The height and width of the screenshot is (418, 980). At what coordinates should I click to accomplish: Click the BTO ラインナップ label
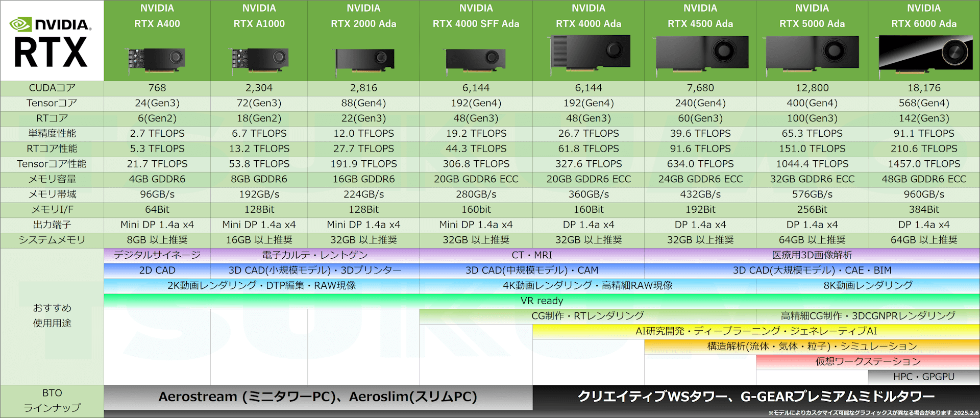pyautogui.click(x=52, y=400)
